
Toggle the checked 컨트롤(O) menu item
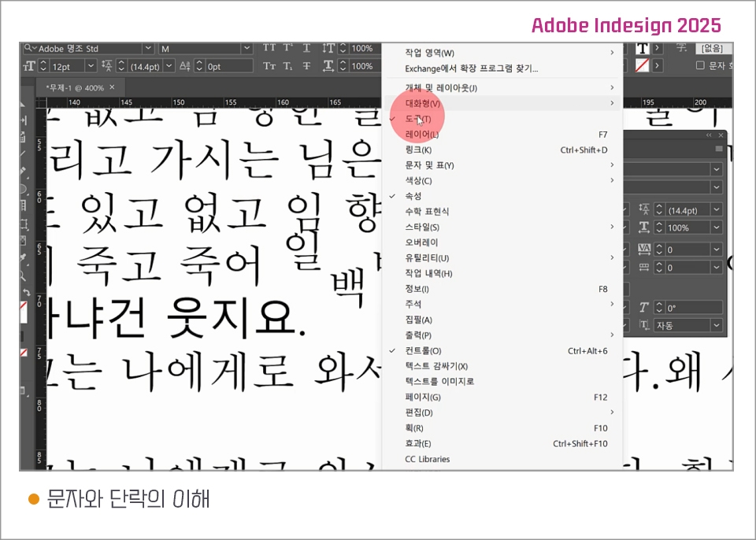pos(502,350)
